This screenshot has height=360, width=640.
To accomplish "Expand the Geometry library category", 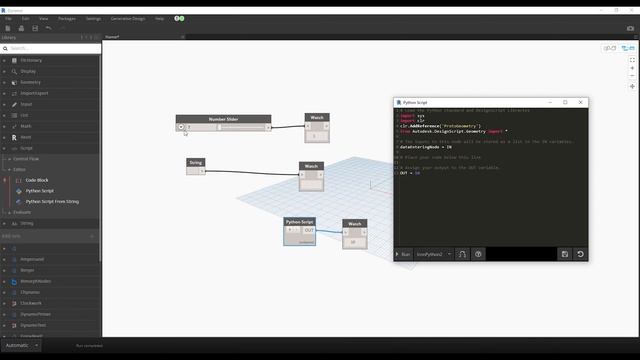I will [x=4, y=82].
